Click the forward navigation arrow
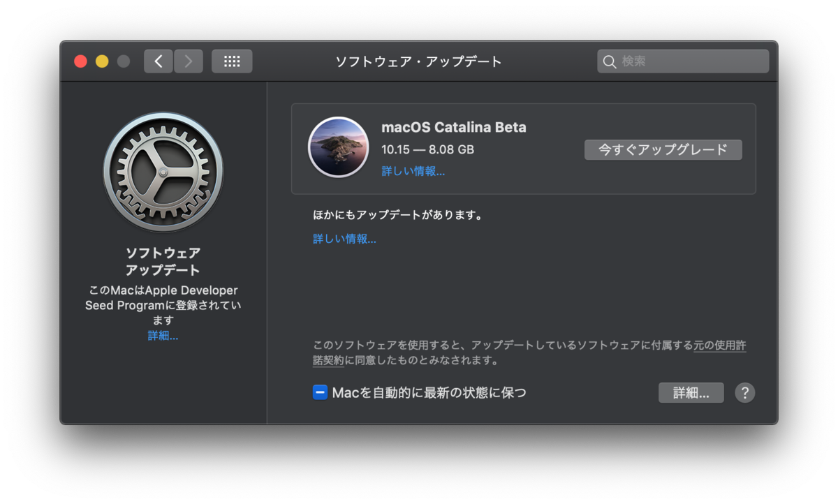This screenshot has width=838, height=504. [187, 61]
